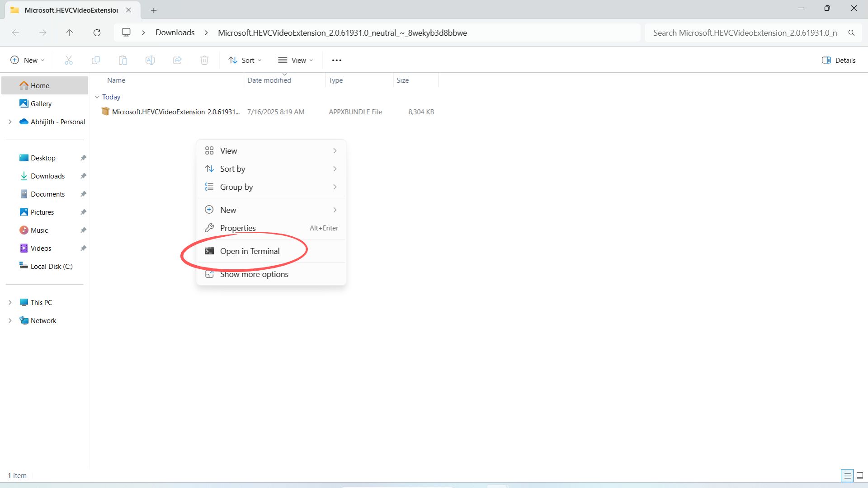Click the Copy icon in toolbar
This screenshot has width=868, height=488.
point(96,60)
